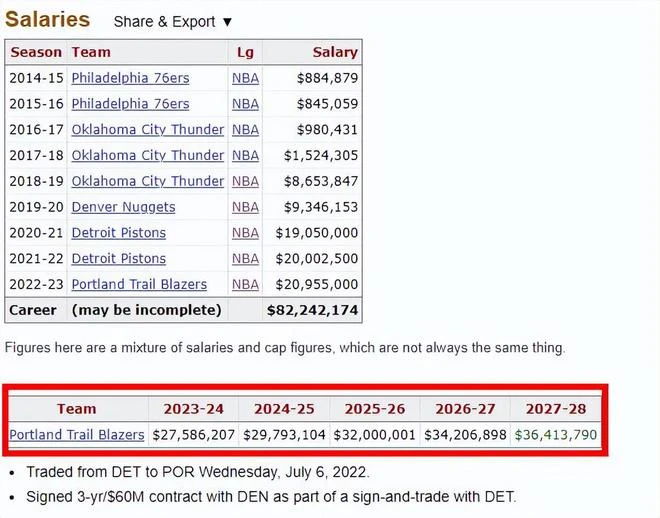Sort by the Salary column header
660x518 pixels.
(335, 52)
